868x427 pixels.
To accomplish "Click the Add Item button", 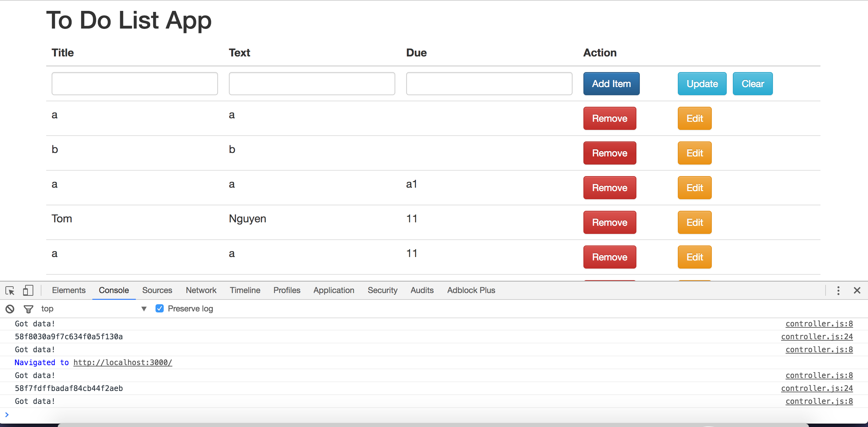I will [x=611, y=84].
